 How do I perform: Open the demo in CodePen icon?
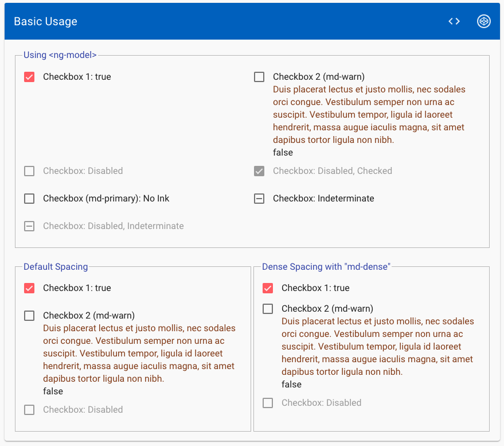[484, 21]
